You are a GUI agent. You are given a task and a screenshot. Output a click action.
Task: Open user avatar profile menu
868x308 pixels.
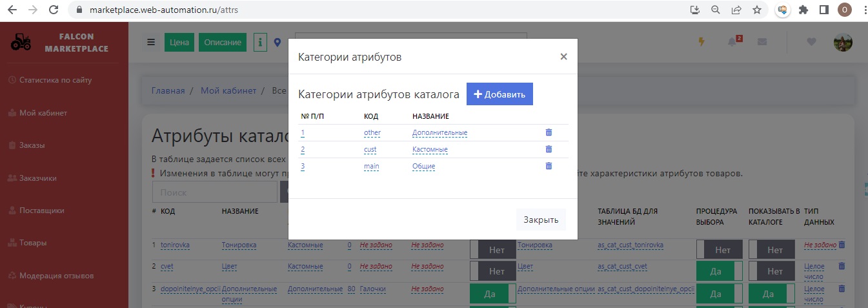click(843, 42)
